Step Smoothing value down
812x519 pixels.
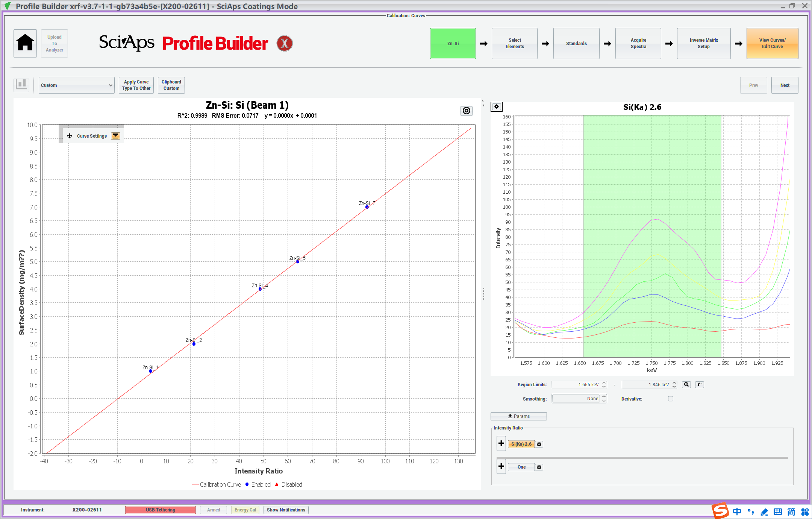604,401
